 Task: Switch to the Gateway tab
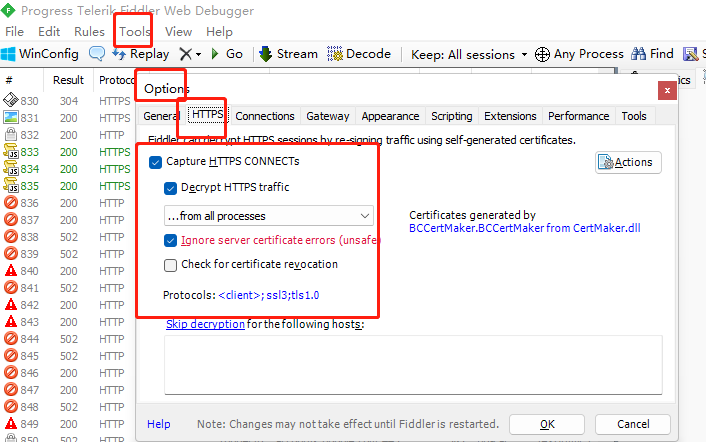click(x=328, y=116)
